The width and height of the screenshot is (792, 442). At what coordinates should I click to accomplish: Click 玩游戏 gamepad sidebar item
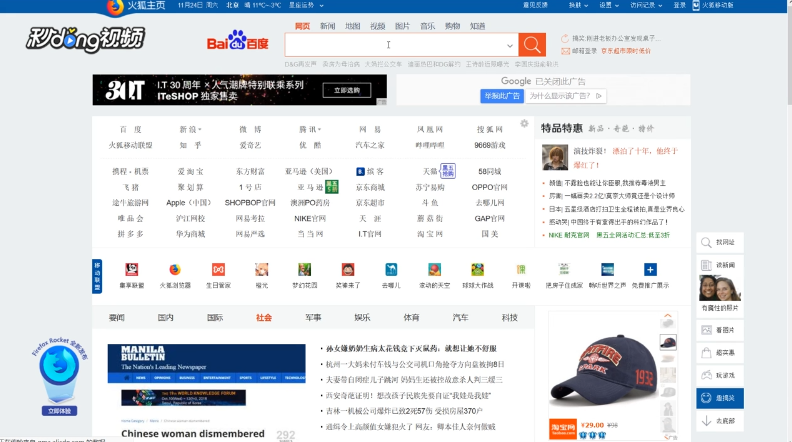tap(719, 375)
